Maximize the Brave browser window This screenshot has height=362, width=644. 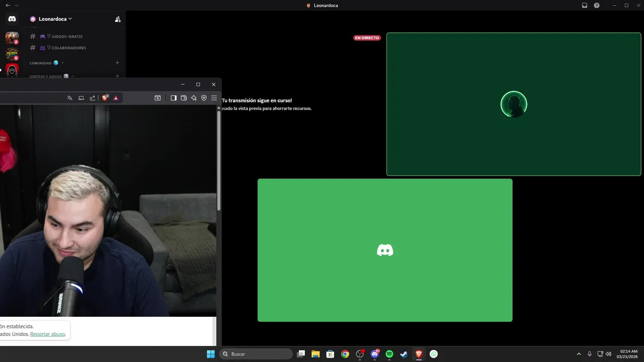(198, 84)
